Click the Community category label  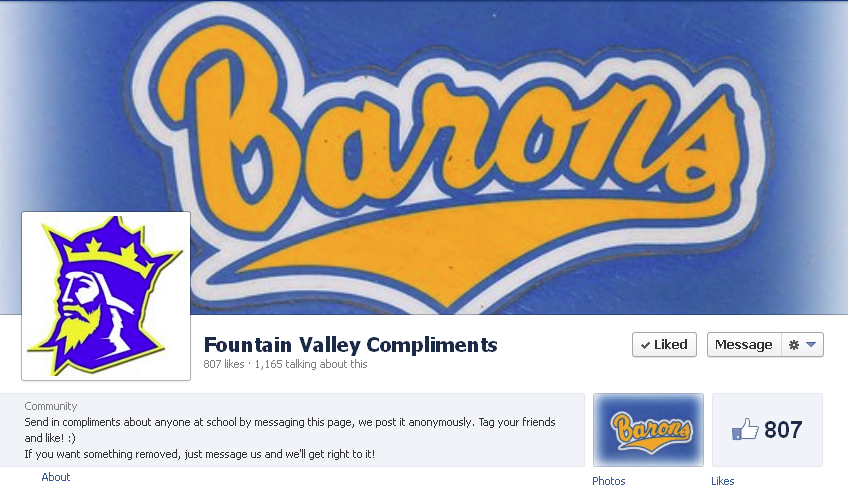coord(51,406)
